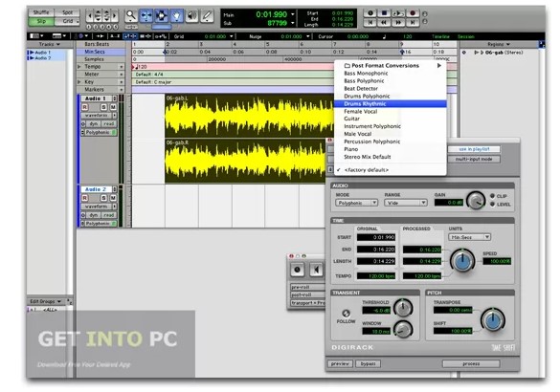560x392 pixels.
Task: Select the 06-gab stereo region in list
Action: 499,53
